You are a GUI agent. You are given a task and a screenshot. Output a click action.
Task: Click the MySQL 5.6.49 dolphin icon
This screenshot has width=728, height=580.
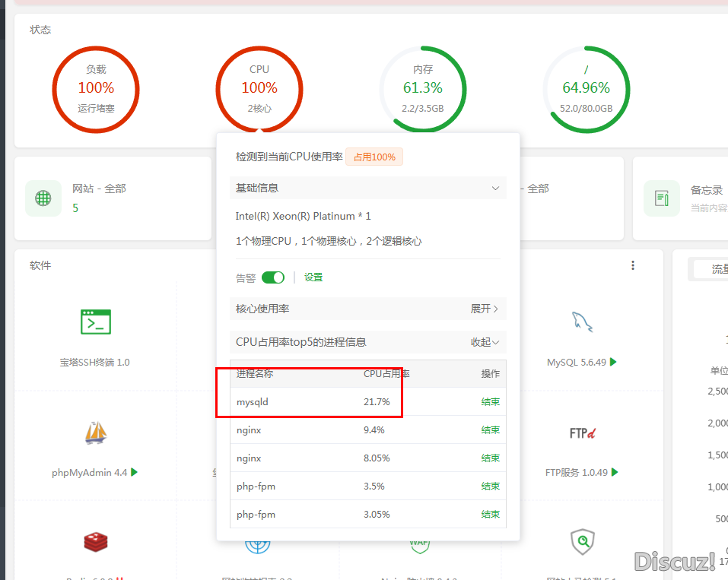(580, 323)
